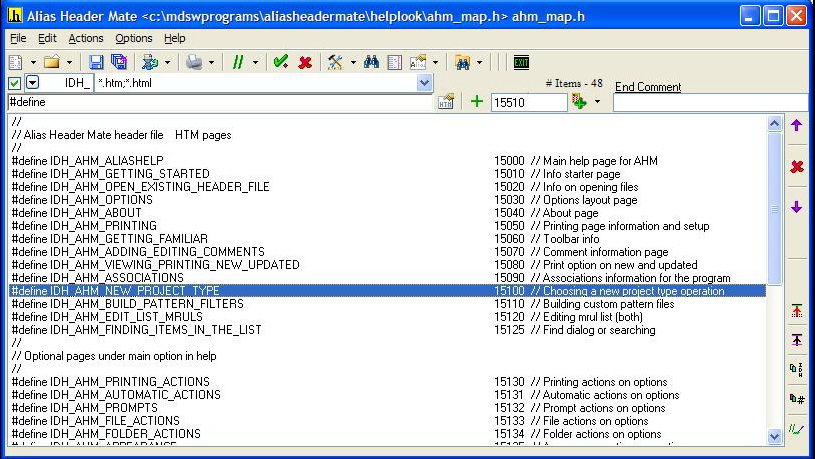Click the add-with-number plus icon beside 15510

click(x=579, y=101)
